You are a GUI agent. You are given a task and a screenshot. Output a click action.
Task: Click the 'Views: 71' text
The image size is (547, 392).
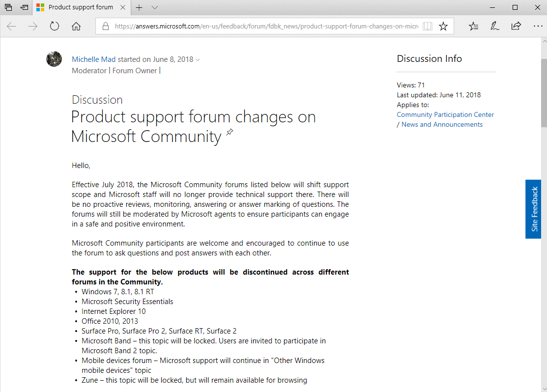410,85
